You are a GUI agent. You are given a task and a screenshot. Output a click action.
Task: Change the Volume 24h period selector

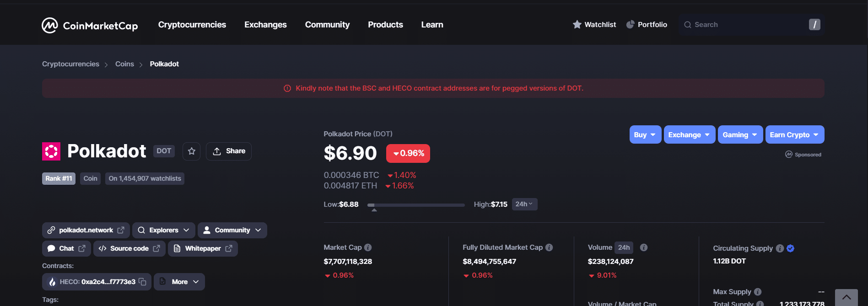tap(624, 247)
